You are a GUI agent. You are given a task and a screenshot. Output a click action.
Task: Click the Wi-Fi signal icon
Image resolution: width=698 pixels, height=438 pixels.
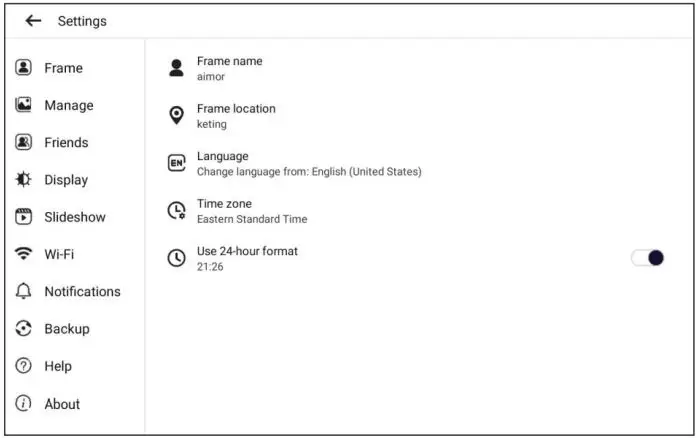click(x=24, y=254)
